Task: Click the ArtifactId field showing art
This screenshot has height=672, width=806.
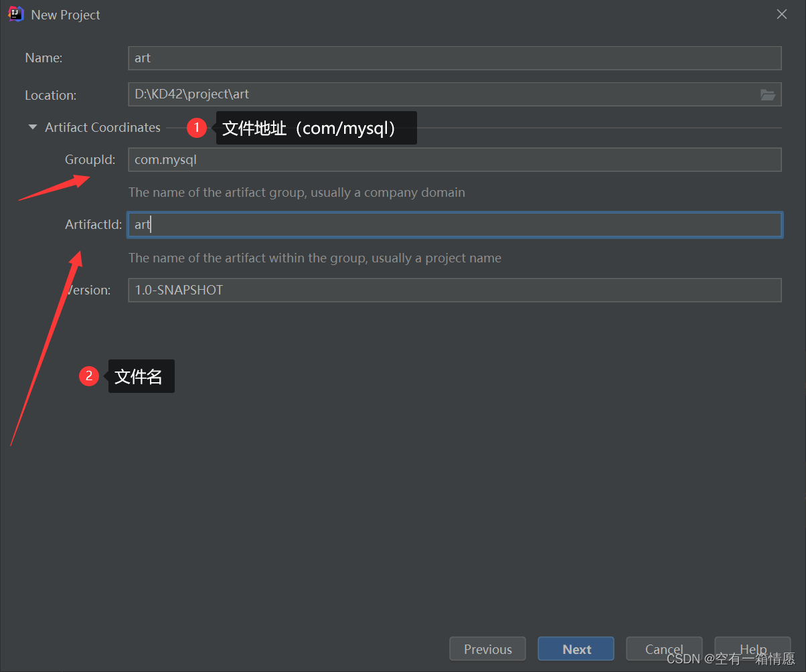Action: click(455, 225)
